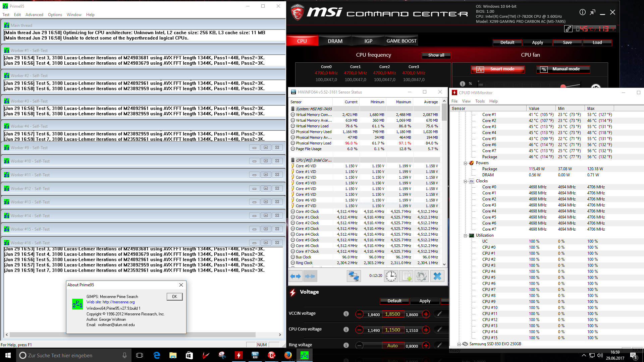Toggle NUM indicator in Prime95 status bar

262,345
